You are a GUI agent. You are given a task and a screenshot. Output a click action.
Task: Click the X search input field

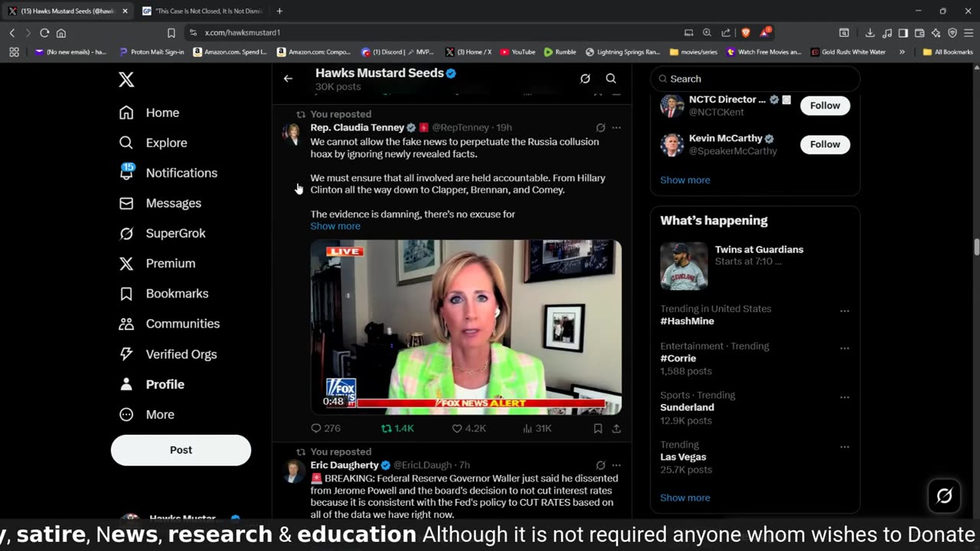[x=755, y=79]
